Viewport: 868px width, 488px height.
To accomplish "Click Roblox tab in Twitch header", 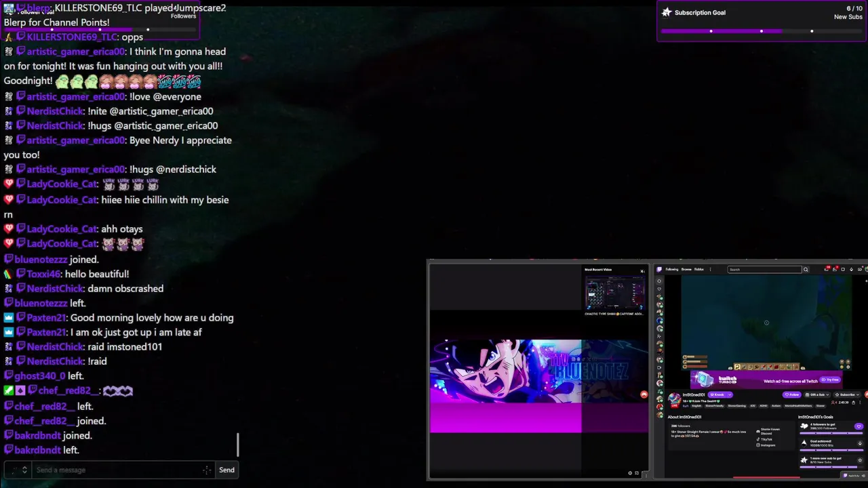I will coord(699,269).
